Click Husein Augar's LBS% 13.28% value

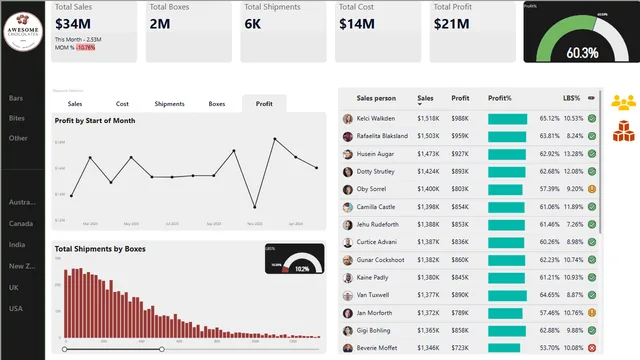click(x=573, y=154)
